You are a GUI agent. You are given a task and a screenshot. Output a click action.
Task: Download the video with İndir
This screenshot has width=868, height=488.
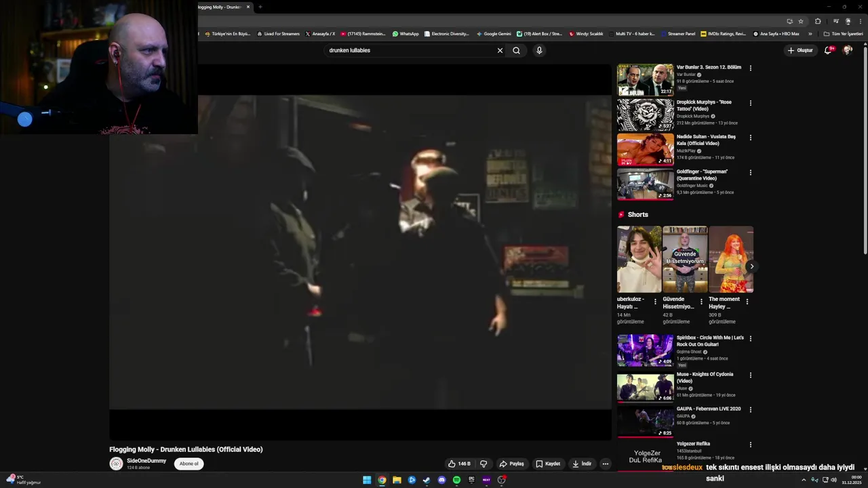tap(582, 464)
